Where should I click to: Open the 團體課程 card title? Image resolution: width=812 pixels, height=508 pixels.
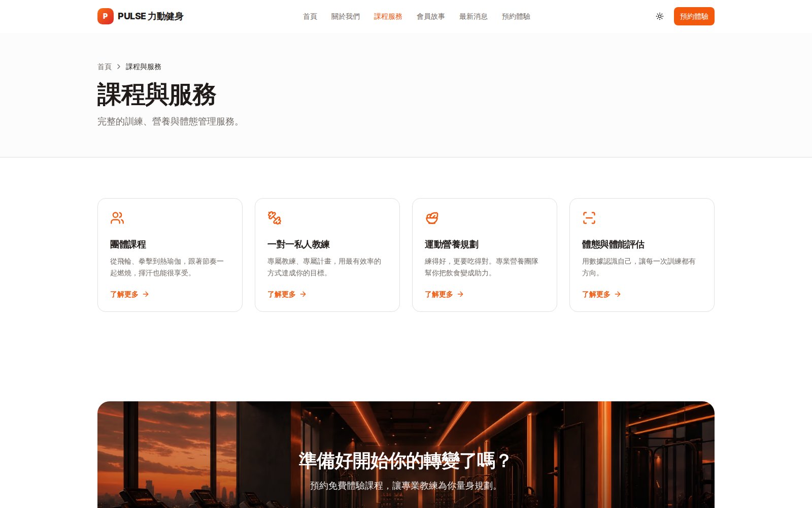coord(128,244)
